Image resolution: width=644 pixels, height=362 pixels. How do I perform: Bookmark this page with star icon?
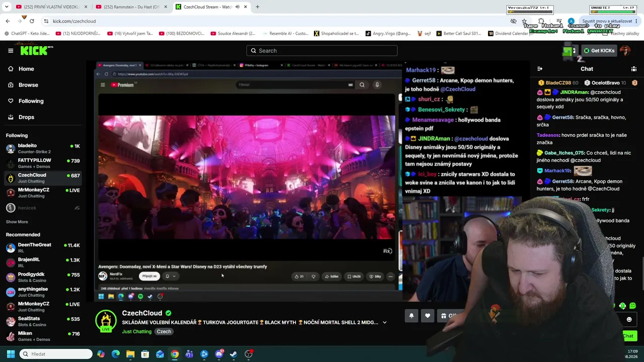tap(524, 21)
